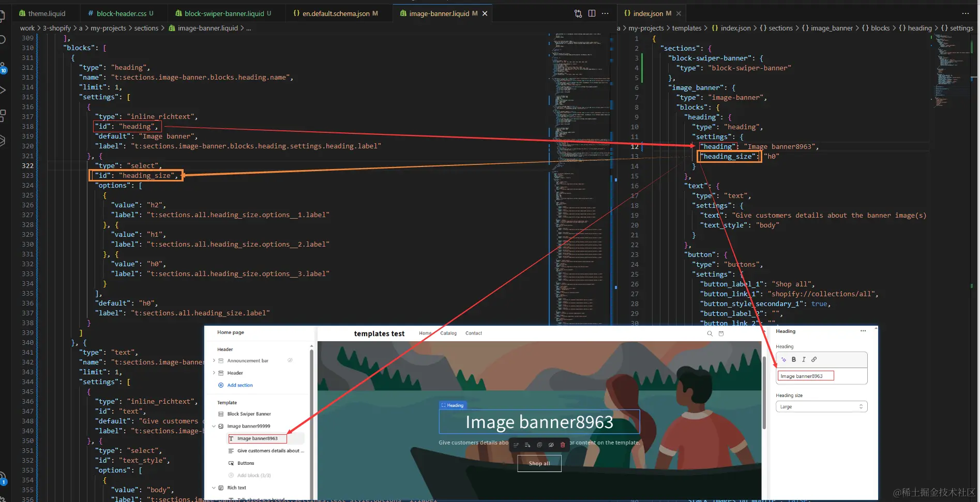Screen dimensions: 980x502
Task: Click line number 322 in left editor
Action: (x=27, y=166)
